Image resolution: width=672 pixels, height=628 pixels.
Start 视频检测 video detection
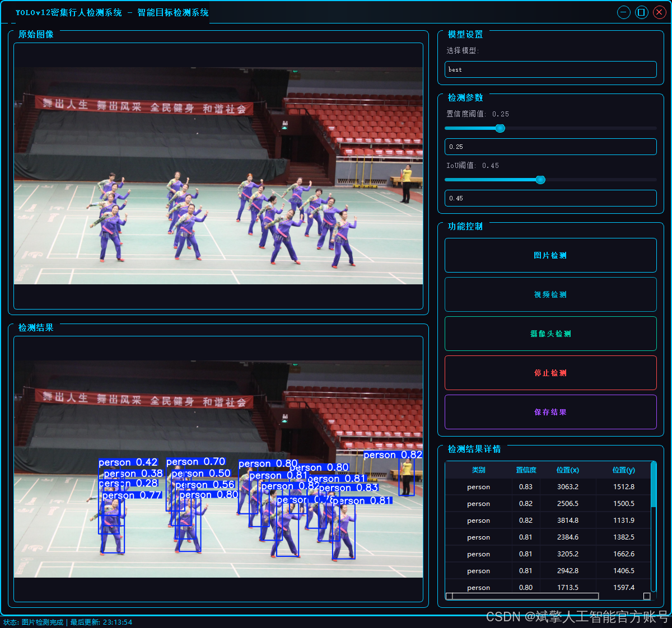pos(550,294)
